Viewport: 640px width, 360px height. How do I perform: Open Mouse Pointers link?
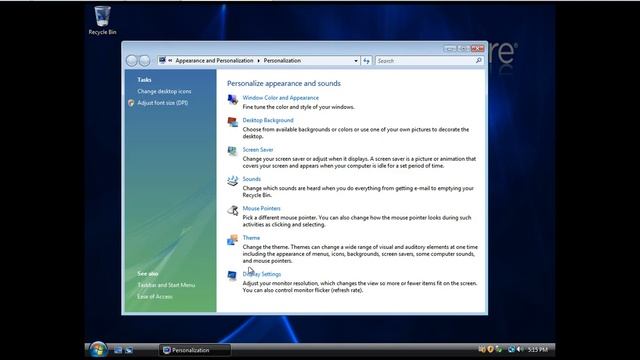point(262,209)
